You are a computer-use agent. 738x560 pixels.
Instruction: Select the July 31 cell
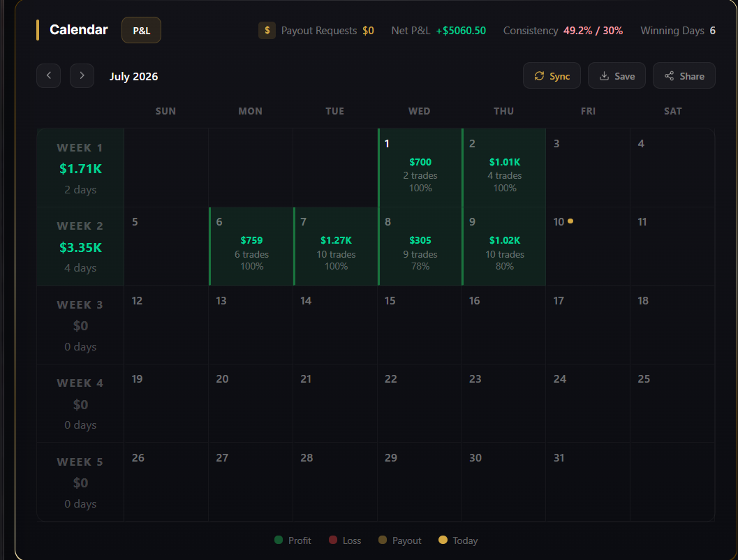point(588,482)
